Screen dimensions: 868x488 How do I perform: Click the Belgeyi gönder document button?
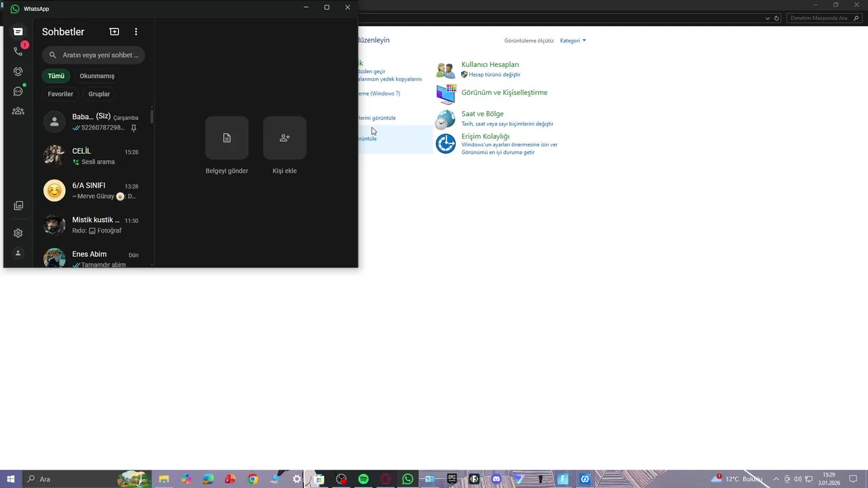(x=226, y=138)
